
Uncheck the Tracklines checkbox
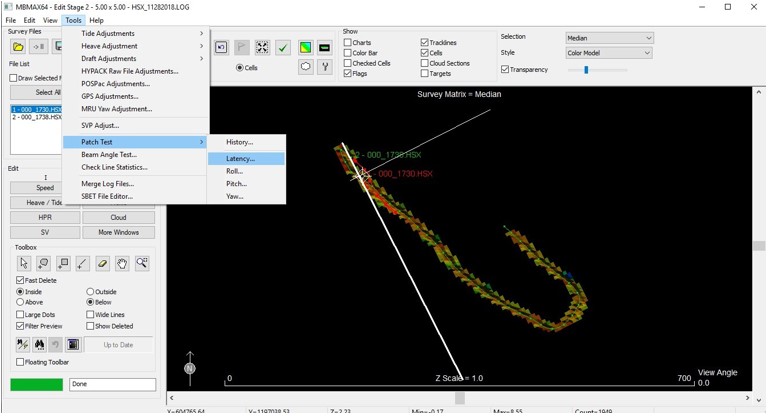[425, 42]
